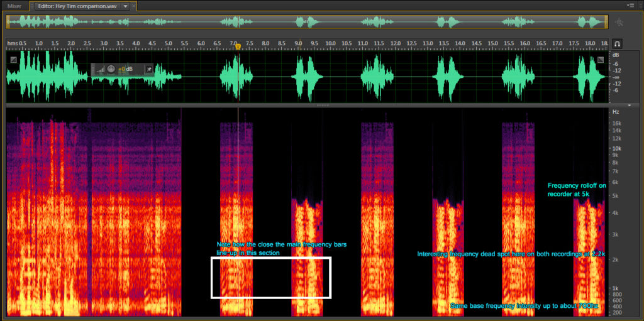Click the divider between waveform and spectrogram
The image size is (644, 321).
(x=322, y=105)
